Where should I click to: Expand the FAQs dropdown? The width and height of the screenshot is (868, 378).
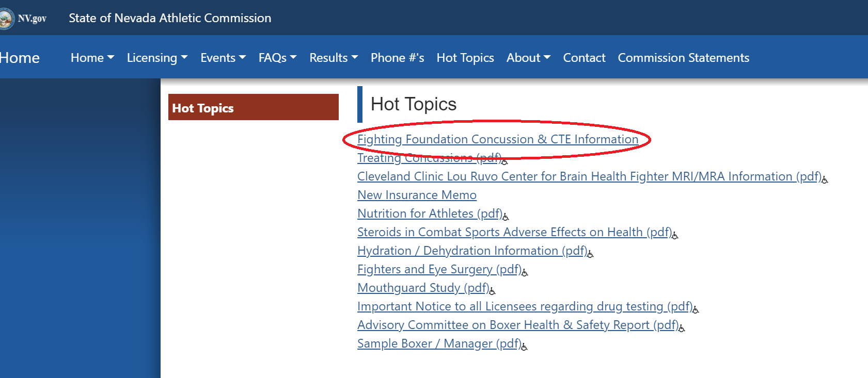277,58
